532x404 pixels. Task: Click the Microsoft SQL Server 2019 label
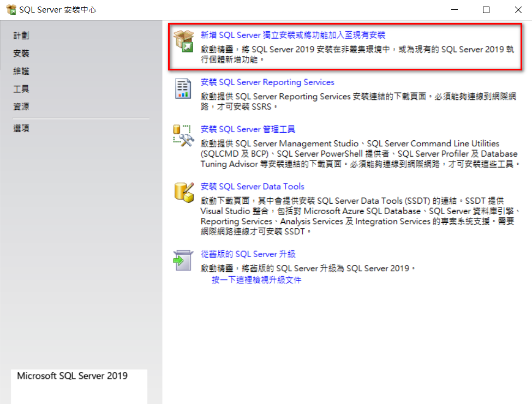click(x=72, y=376)
